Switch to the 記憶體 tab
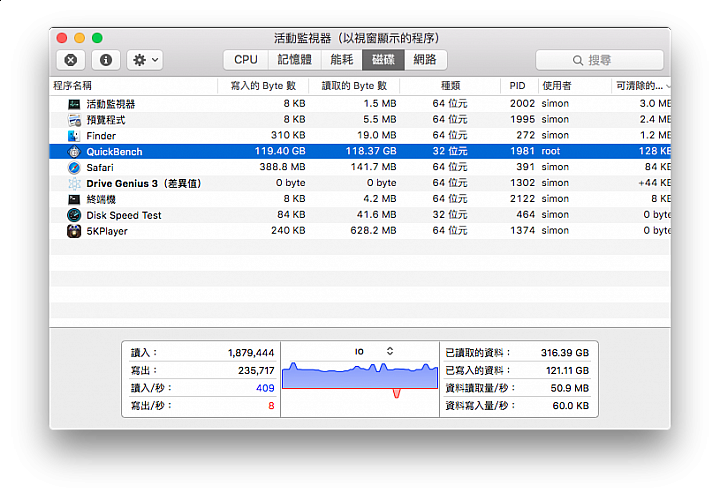Viewport: 720px width, 500px height. [294, 60]
